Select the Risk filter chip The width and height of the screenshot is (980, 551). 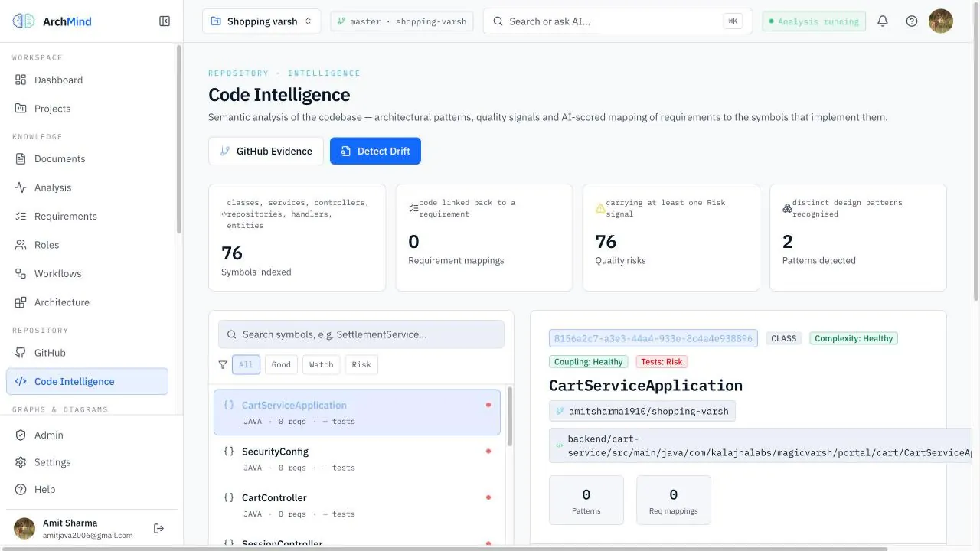[x=361, y=365]
